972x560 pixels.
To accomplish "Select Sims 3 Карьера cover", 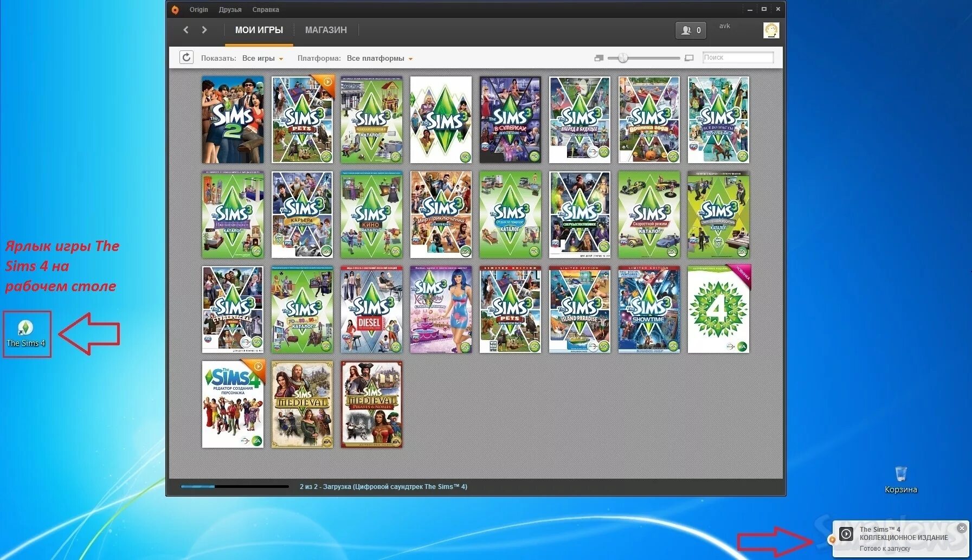I will (302, 215).
